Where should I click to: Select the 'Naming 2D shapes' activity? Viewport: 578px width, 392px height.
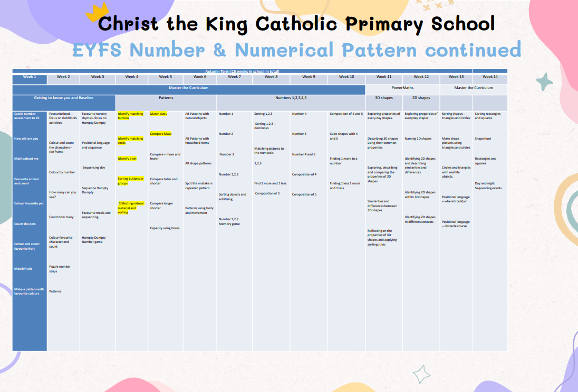418,139
